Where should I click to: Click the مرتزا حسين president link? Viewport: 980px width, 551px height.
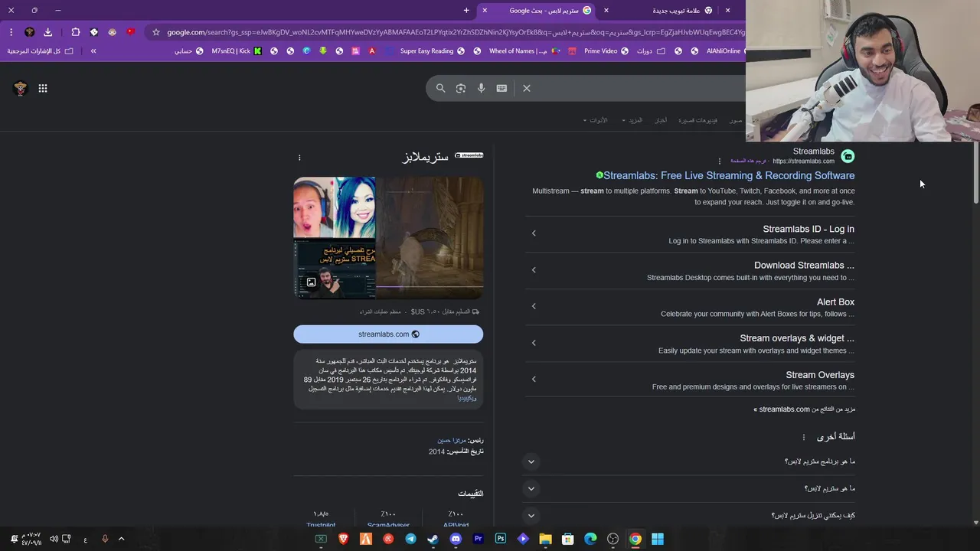pos(452,440)
